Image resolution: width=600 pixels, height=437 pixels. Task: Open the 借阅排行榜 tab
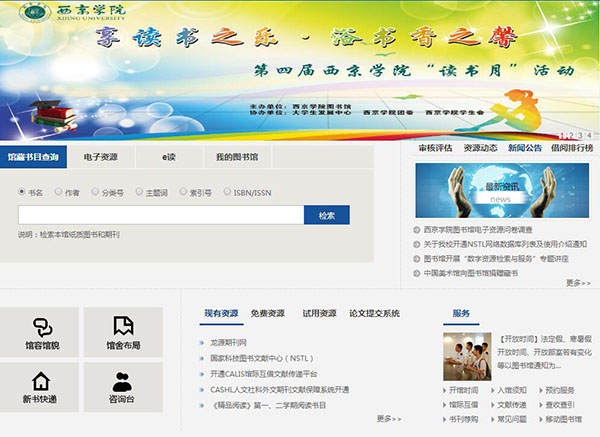(572, 148)
